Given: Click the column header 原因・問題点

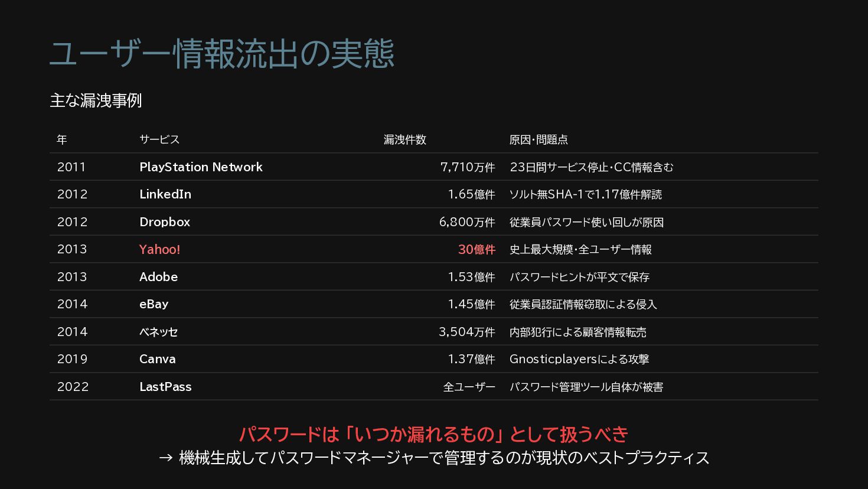Looking at the screenshot, I should [539, 139].
